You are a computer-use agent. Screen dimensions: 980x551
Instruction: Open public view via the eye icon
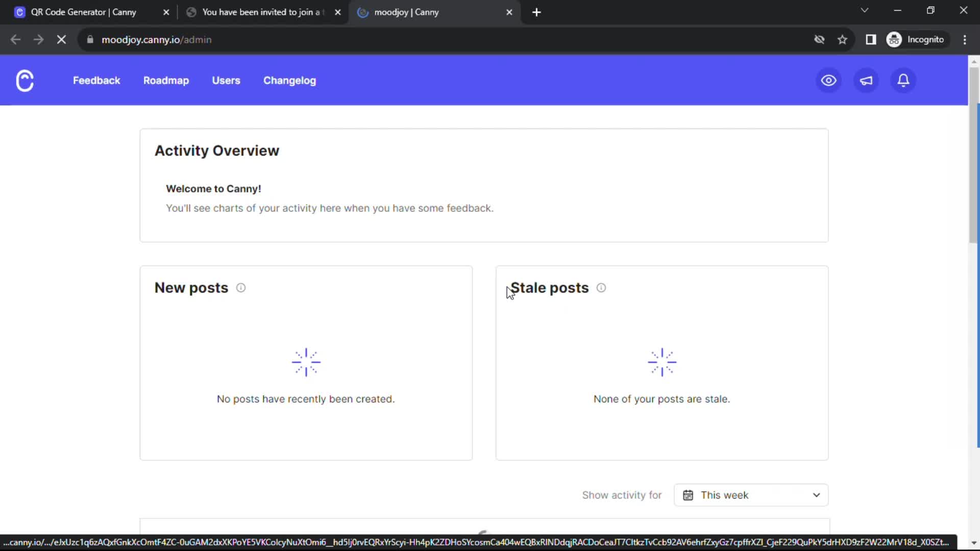(828, 80)
